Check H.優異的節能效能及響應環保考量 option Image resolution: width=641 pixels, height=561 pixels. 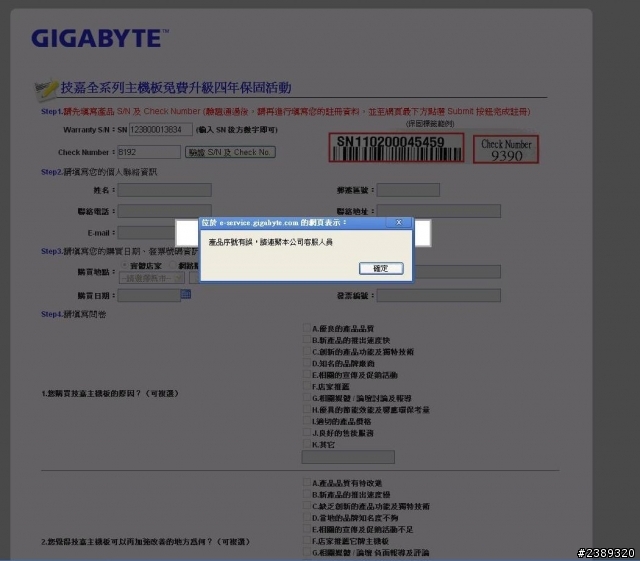[x=307, y=409]
